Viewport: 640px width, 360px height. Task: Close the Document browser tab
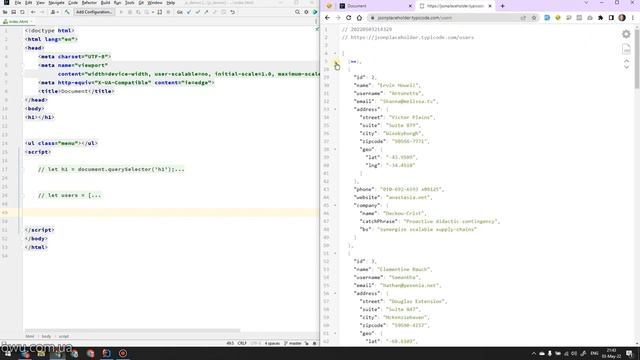[x=410, y=6]
